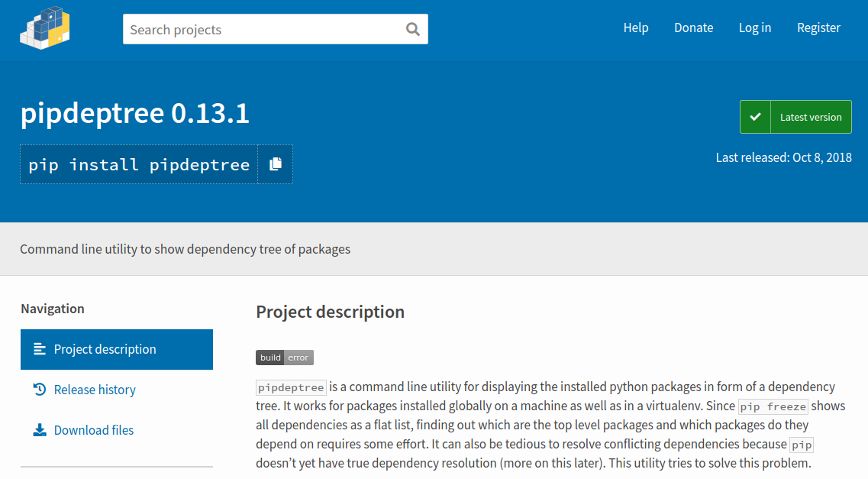The width and height of the screenshot is (868, 479).
Task: Click the build error status badge
Action: click(x=284, y=358)
